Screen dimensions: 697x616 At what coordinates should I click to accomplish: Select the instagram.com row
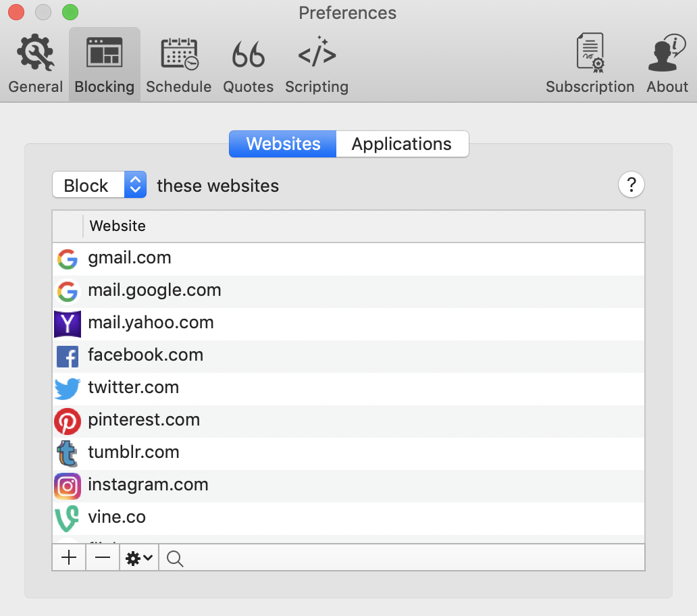click(x=348, y=486)
